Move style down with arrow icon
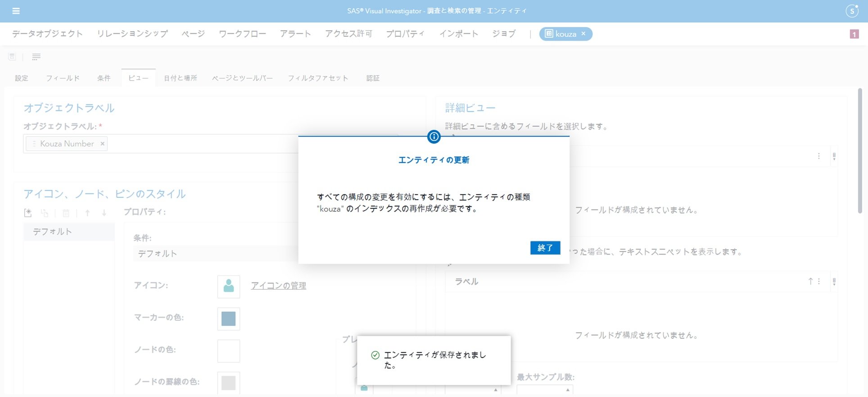 [104, 213]
